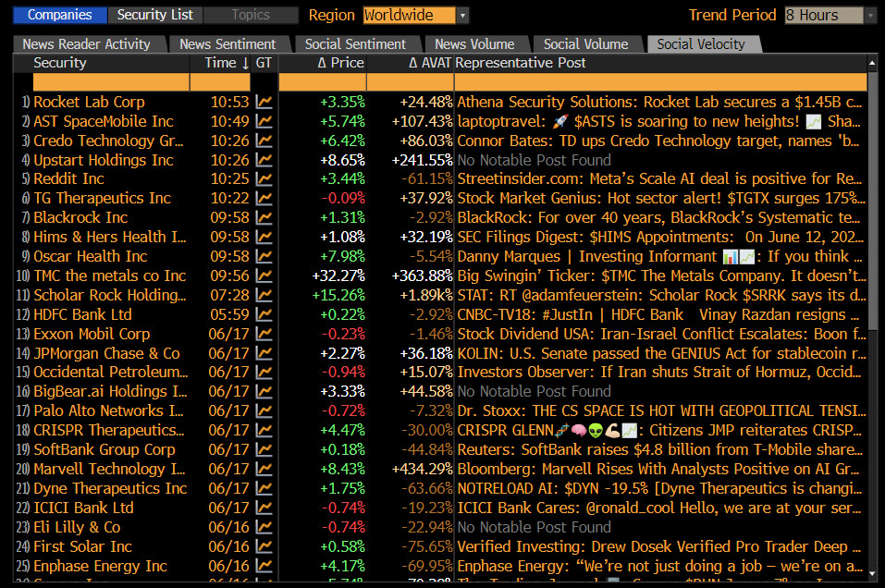
Task: Click the Representative Post filter field
Action: point(661,82)
